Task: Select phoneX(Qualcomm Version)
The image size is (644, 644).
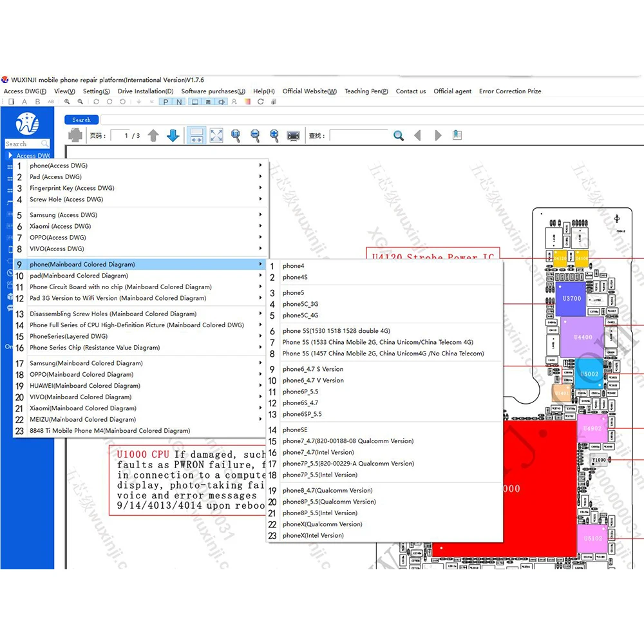Action: coord(385,524)
